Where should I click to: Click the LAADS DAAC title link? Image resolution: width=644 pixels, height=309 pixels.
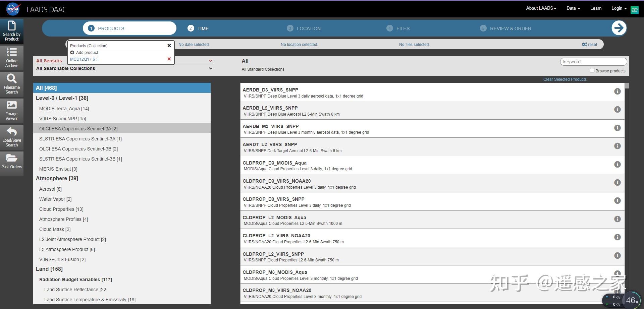(x=46, y=9)
